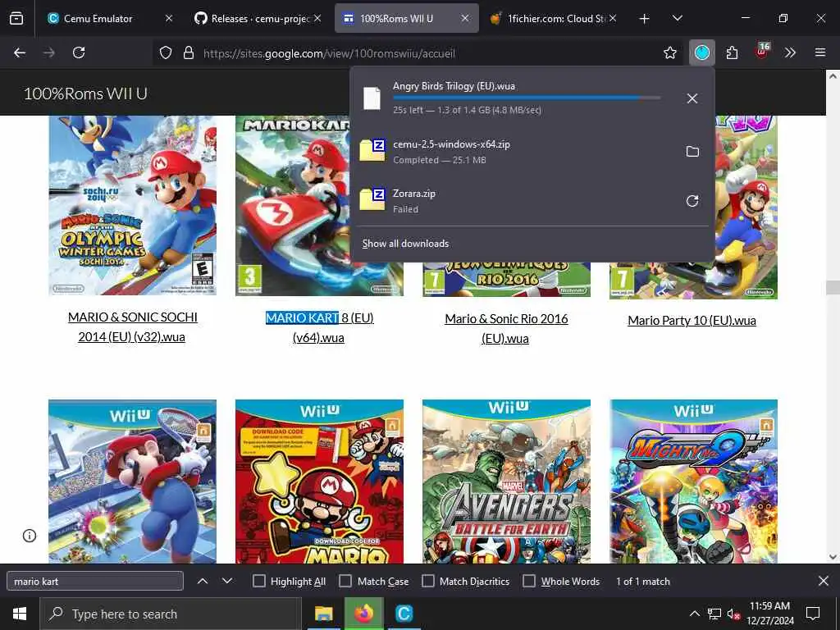This screenshot has width=840, height=630.
Task: Toggle the Downloads panel button
Action: coord(702,52)
